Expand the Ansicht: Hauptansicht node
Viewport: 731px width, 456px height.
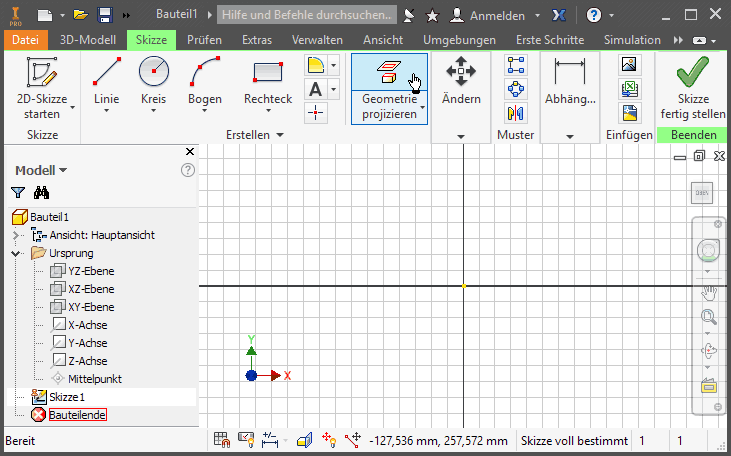point(16,235)
